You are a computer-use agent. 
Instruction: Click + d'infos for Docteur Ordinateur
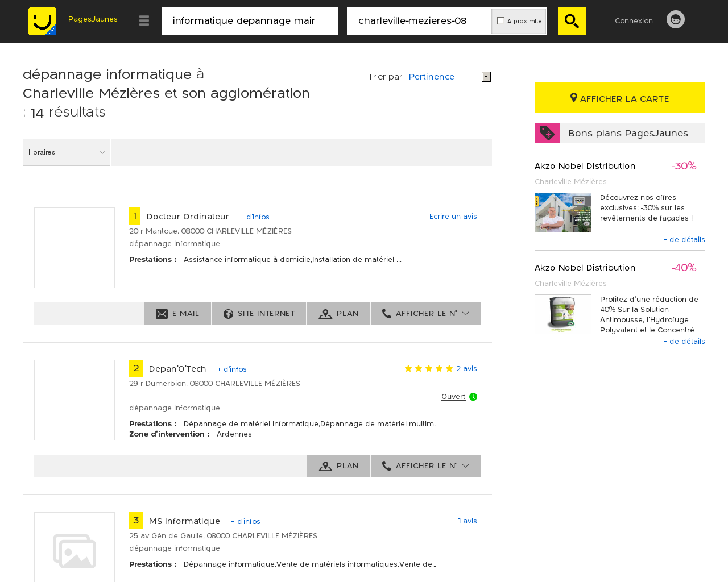(x=255, y=217)
